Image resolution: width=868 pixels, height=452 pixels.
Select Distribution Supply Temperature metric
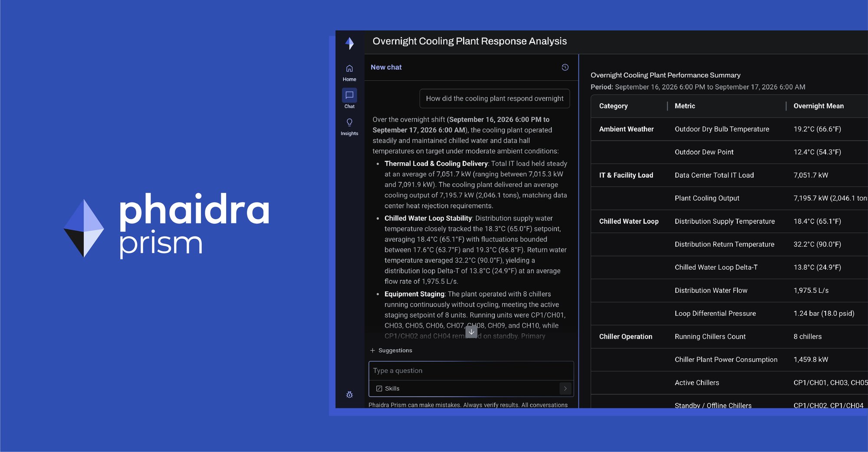[x=724, y=221]
